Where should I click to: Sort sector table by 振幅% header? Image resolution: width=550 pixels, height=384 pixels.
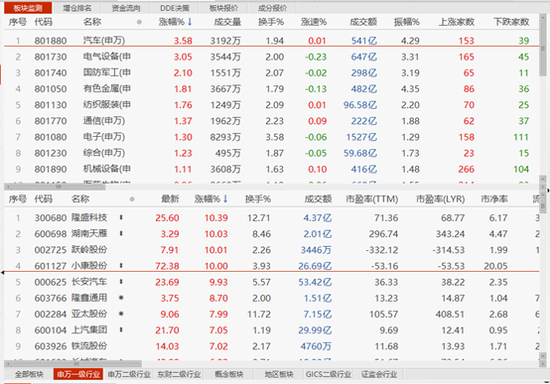point(407,22)
